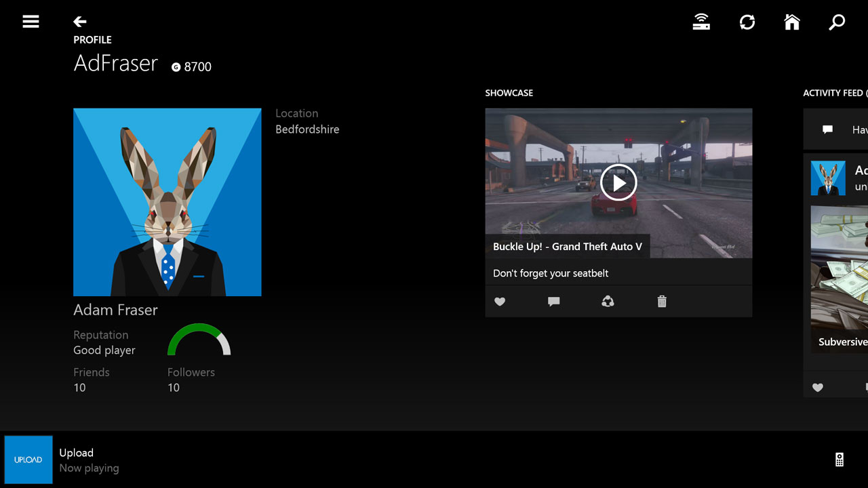Open the Have something to say post box

(841, 129)
